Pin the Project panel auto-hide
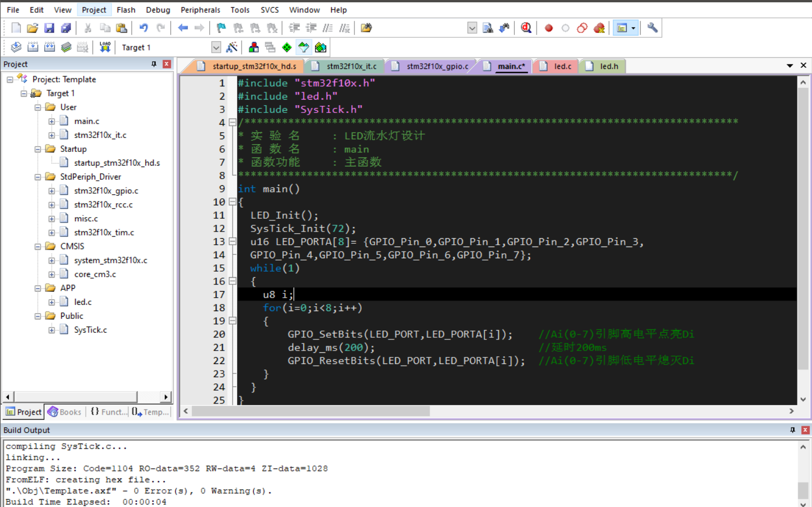 tap(154, 64)
